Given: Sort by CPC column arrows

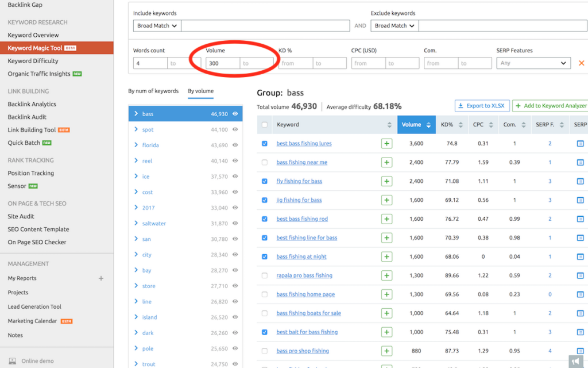Looking at the screenshot, I should pyautogui.click(x=491, y=125).
